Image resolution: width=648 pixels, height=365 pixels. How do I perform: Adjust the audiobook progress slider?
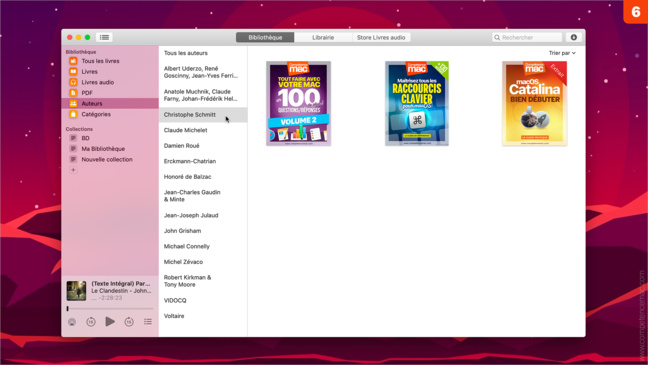point(110,308)
